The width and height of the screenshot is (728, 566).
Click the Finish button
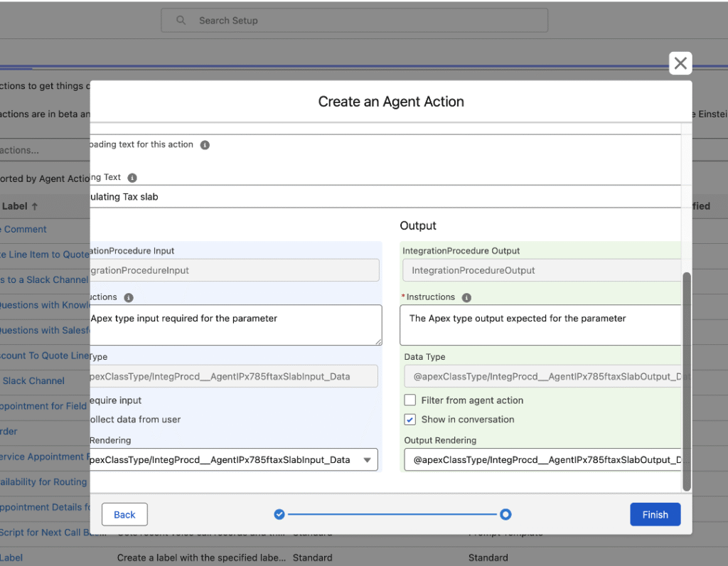655,515
